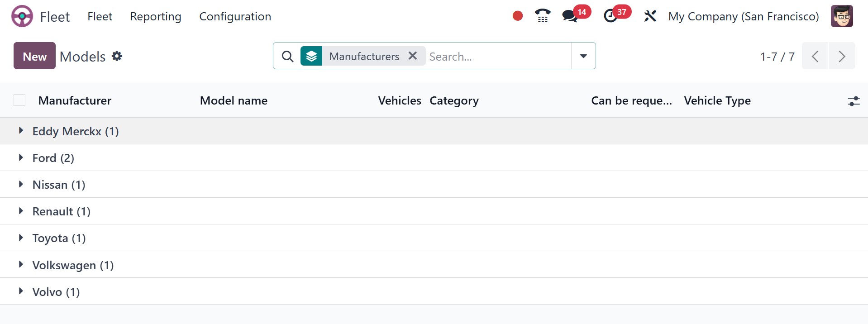Go to the next page arrow
The width and height of the screenshot is (868, 324).
point(842,56)
